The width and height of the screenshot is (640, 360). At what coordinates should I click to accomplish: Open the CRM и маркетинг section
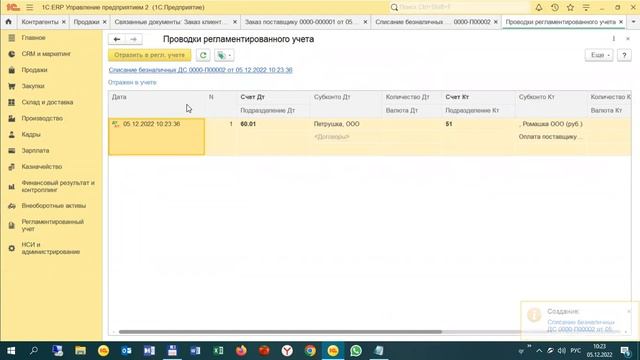point(46,54)
